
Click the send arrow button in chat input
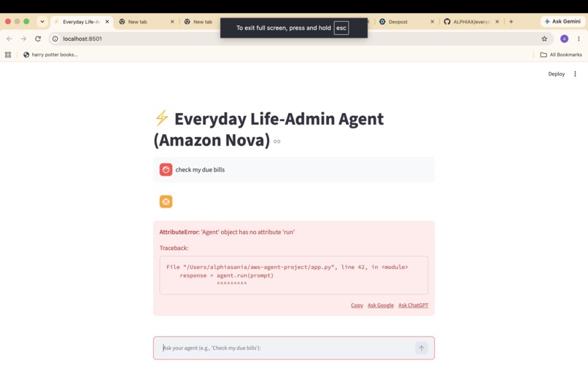point(421,348)
